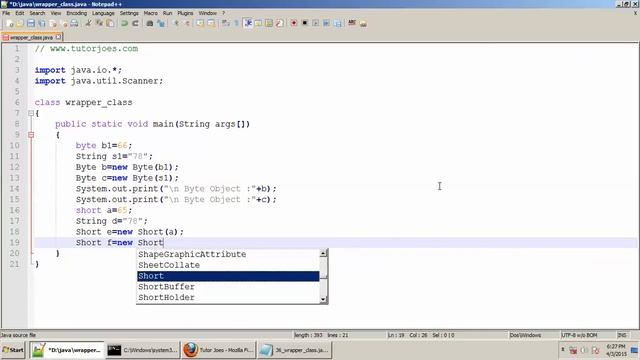Toggle synchronize vertical scrolling icon

pyautogui.click(x=200, y=23)
